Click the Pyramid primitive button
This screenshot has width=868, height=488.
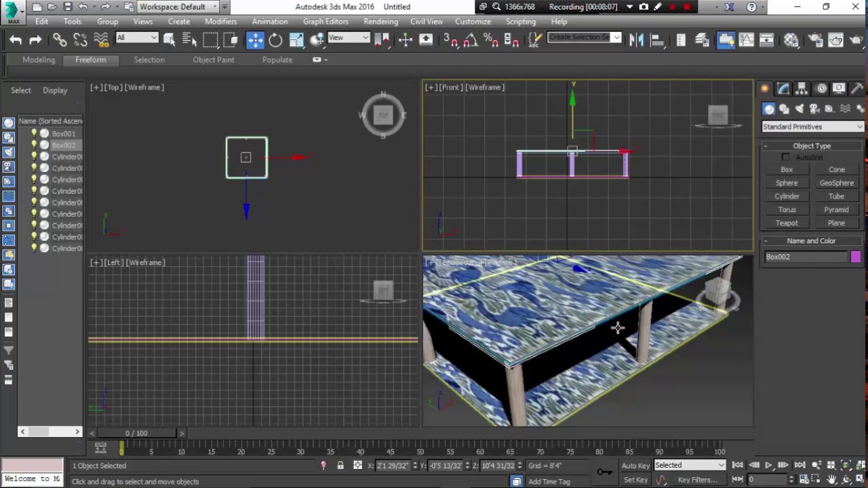click(836, 210)
